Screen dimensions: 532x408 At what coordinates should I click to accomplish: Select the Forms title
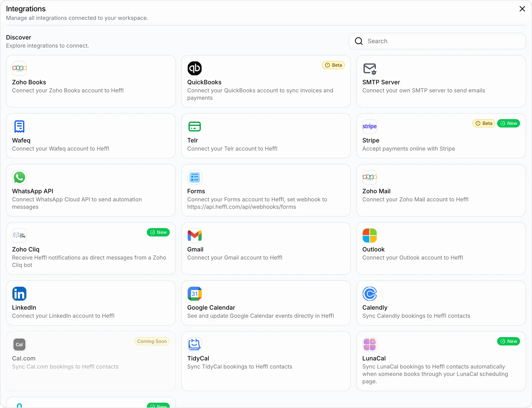(x=196, y=191)
